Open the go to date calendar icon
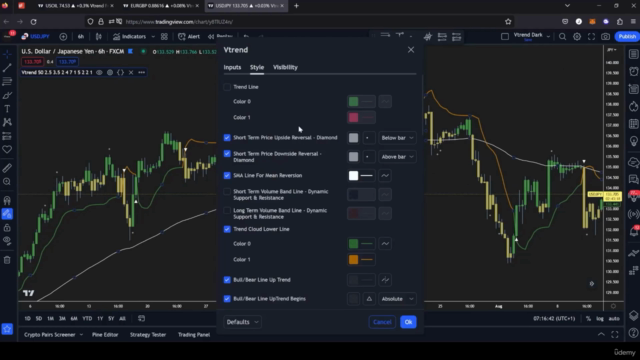The height and width of the screenshot is (360, 640). pos(141,318)
